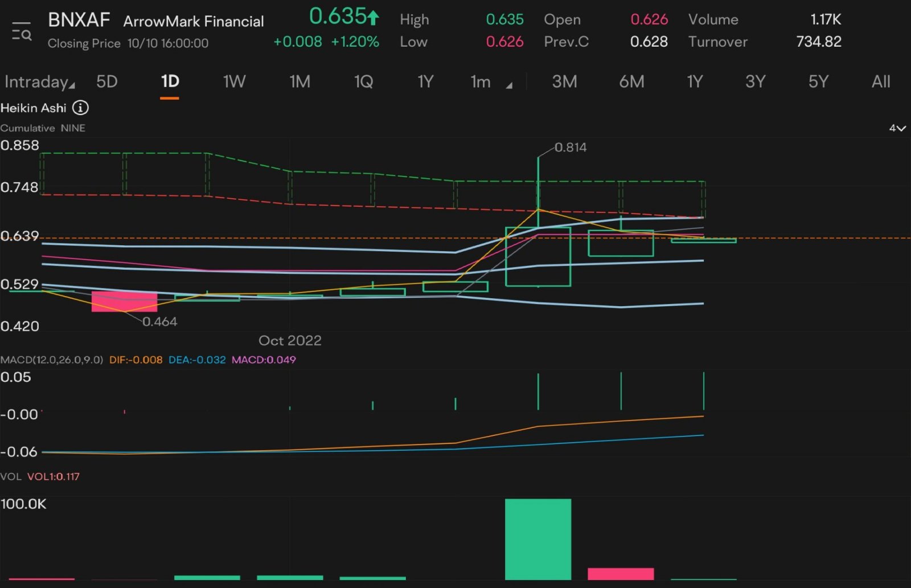Click the Heikin Ashi label

point(34,108)
